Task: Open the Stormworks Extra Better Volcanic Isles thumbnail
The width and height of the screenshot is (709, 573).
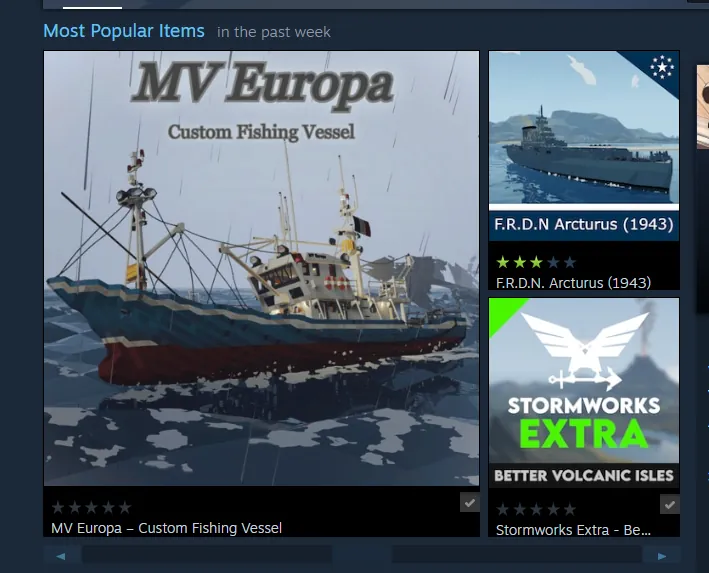Action: [584, 393]
